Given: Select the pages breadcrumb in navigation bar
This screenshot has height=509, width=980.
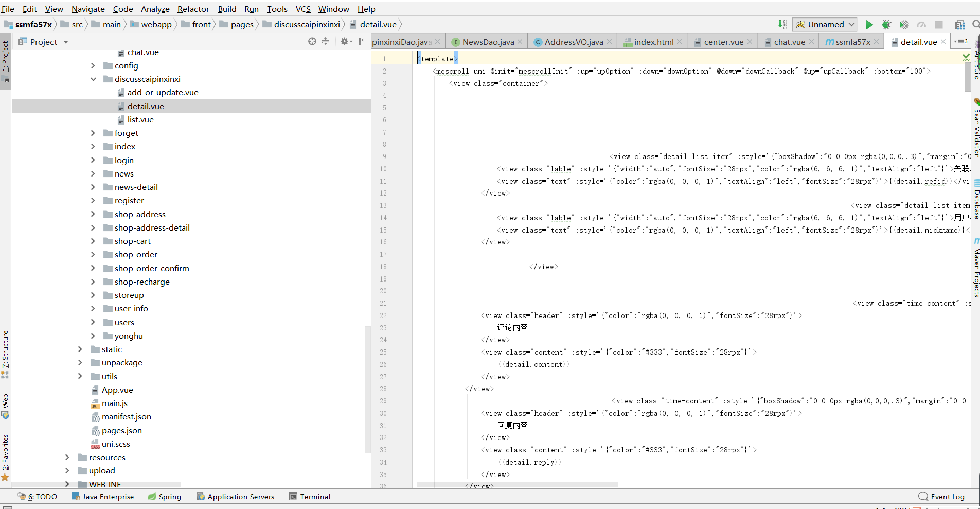Looking at the screenshot, I should tap(237, 24).
